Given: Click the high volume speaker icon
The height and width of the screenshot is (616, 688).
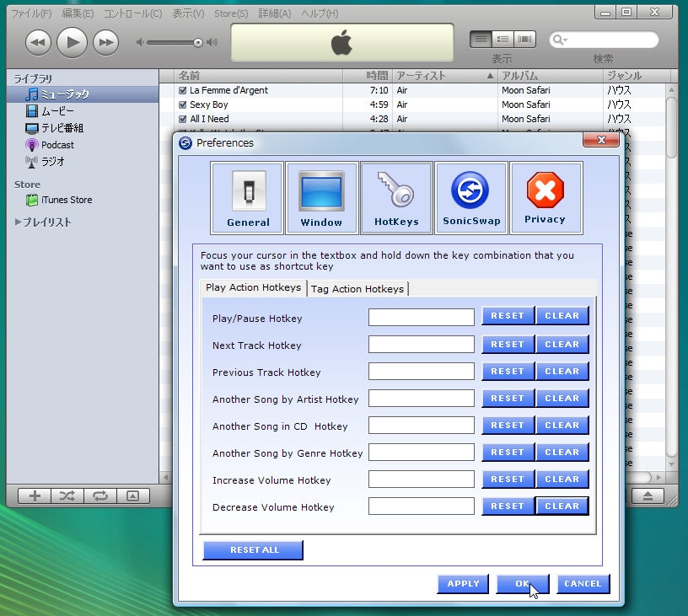Looking at the screenshot, I should tap(212, 42).
